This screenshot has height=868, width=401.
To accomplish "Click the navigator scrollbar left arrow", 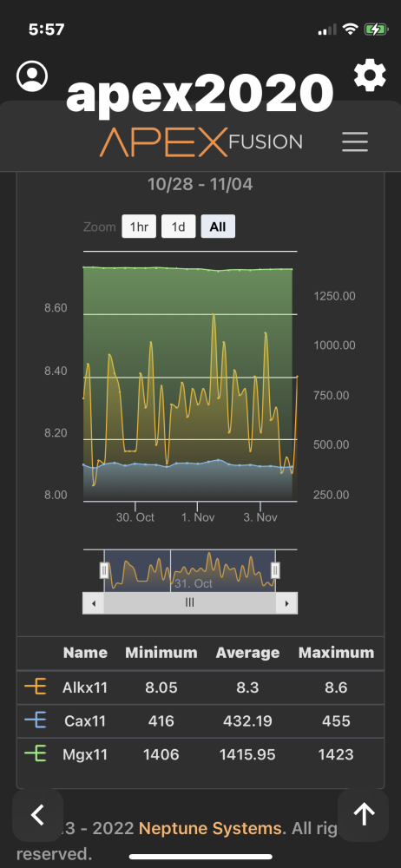I will point(93,603).
